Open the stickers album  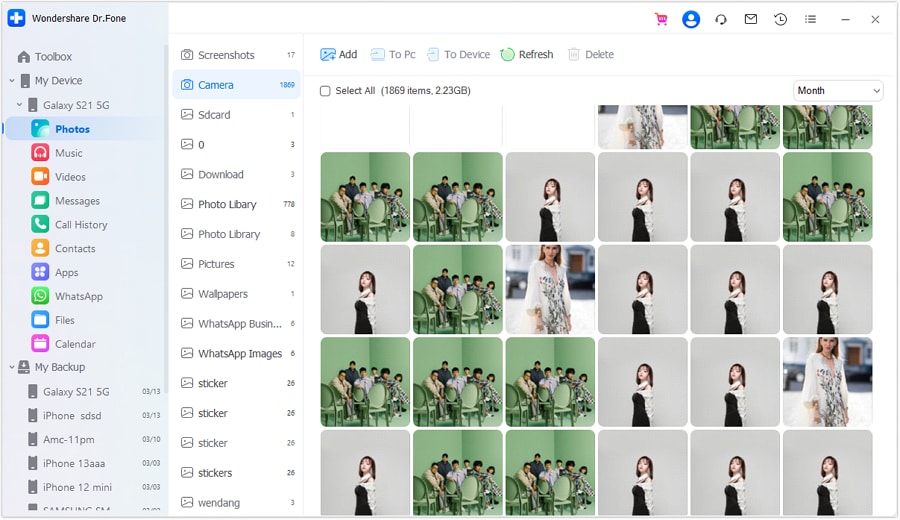tap(237, 473)
